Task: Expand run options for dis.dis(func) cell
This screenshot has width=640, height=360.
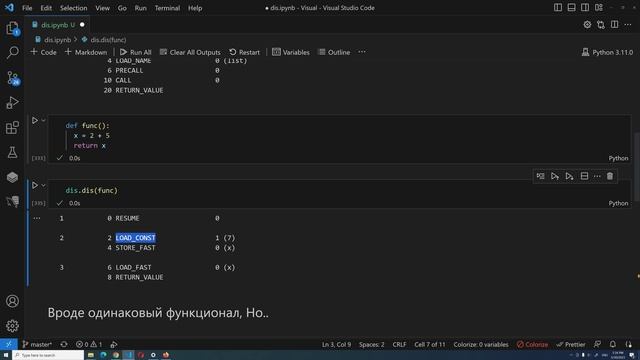Action: point(43,185)
